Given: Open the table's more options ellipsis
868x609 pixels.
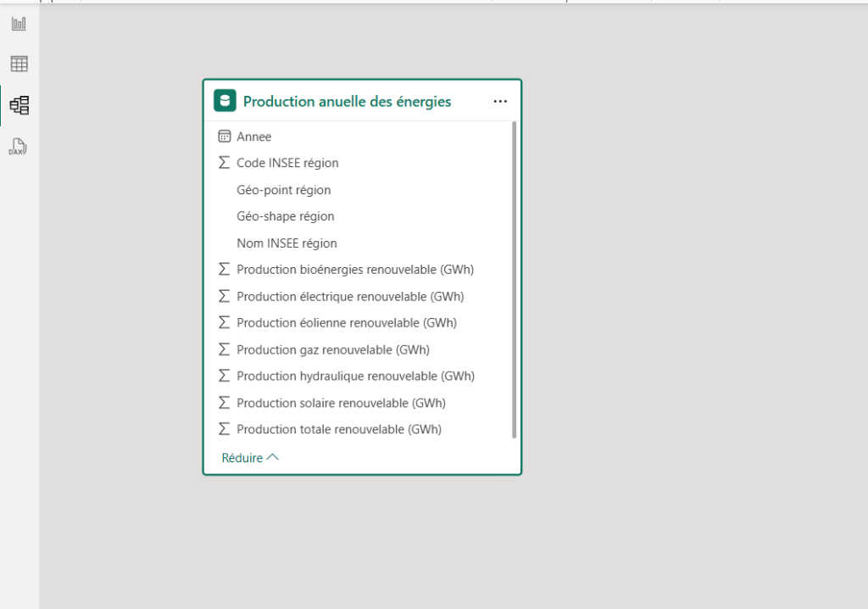Looking at the screenshot, I should [500, 102].
